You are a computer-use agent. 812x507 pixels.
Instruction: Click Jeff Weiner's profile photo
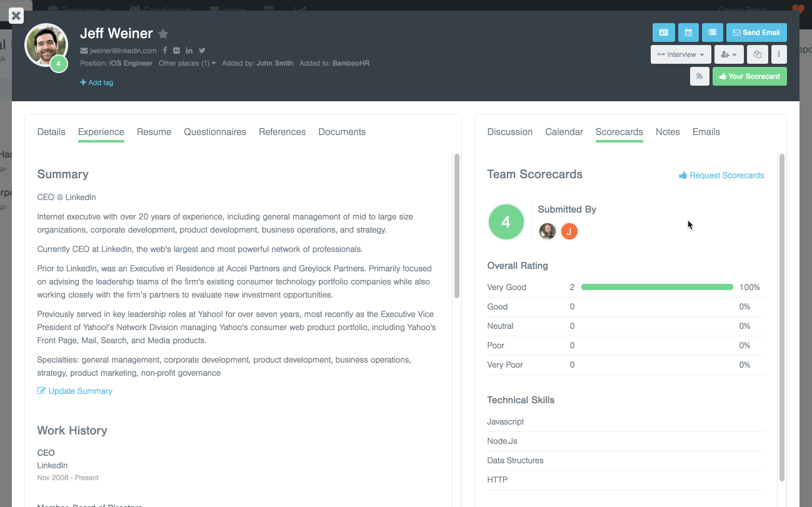coord(46,45)
